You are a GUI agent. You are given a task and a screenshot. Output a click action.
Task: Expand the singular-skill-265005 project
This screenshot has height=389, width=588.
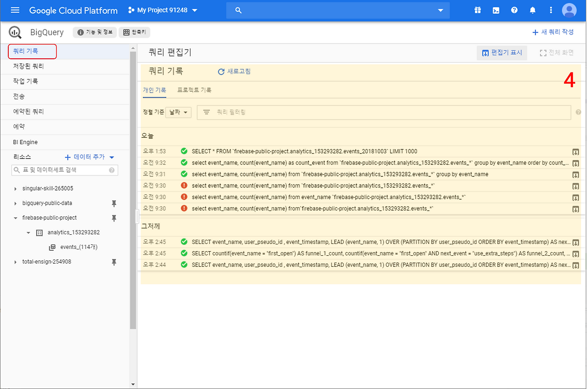[15, 189]
